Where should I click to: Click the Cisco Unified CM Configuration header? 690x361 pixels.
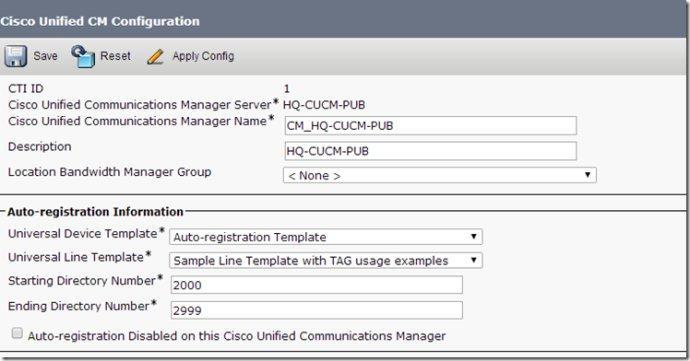point(100,21)
